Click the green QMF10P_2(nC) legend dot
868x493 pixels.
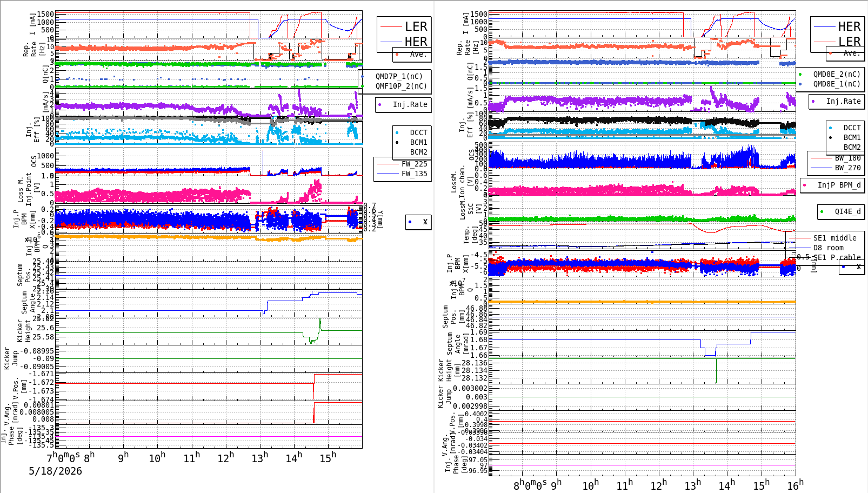tap(362, 86)
